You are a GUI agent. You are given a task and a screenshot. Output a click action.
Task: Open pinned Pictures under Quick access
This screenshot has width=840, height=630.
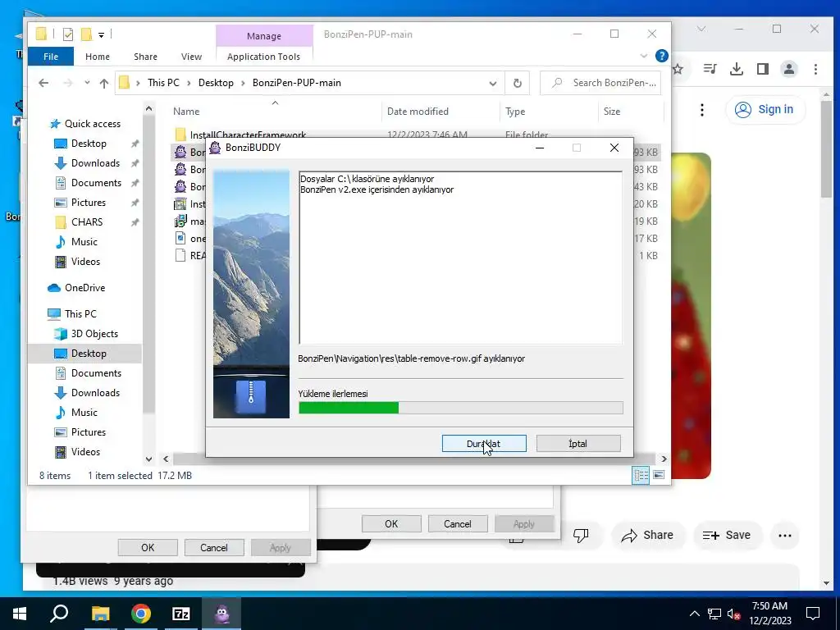point(89,203)
